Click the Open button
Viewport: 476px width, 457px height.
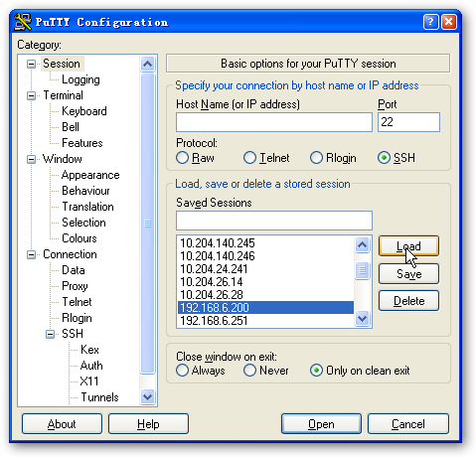click(321, 424)
